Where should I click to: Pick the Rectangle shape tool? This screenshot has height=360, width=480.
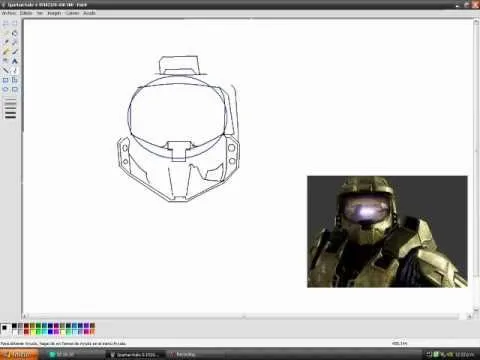click(6, 80)
